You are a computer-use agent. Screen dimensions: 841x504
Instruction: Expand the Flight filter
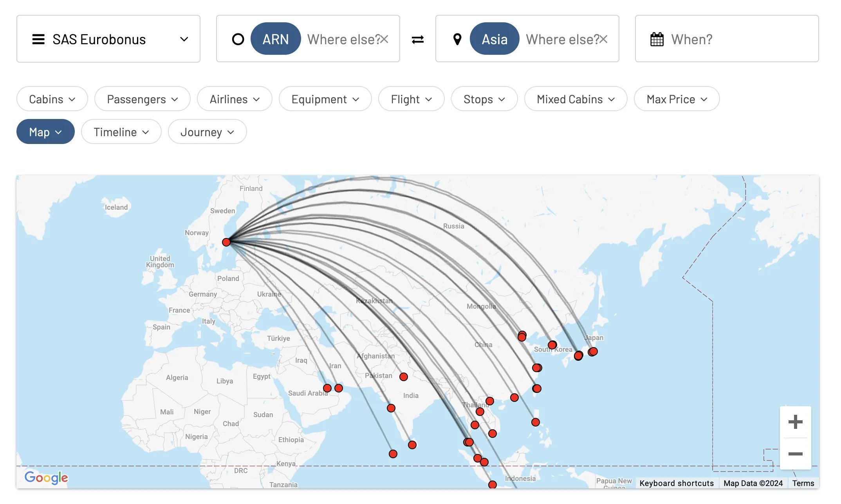(411, 99)
